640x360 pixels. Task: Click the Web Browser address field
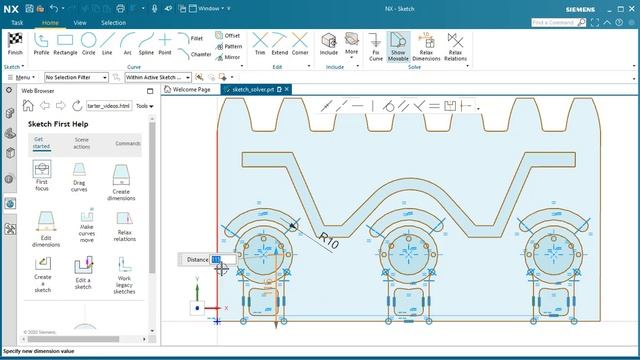pyautogui.click(x=109, y=106)
